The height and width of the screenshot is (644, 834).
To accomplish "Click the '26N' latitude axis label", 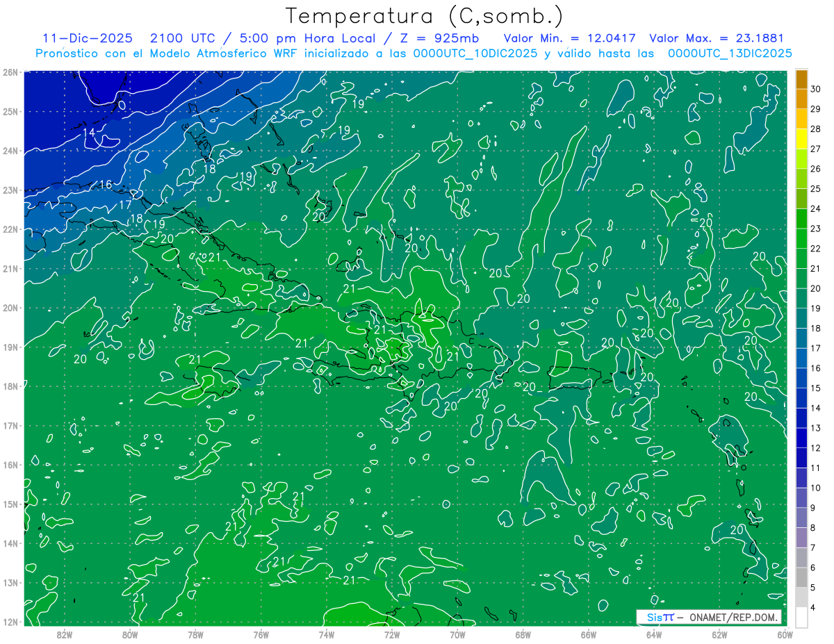I will pyautogui.click(x=10, y=72).
